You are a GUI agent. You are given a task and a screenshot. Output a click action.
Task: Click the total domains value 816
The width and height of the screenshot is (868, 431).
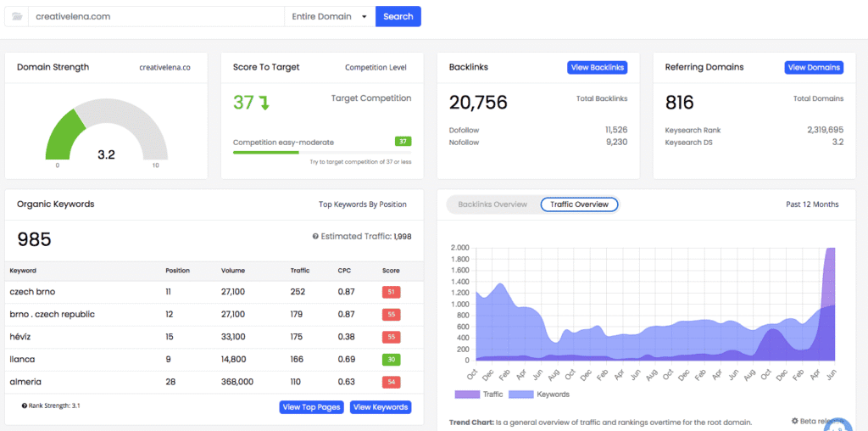[679, 103]
